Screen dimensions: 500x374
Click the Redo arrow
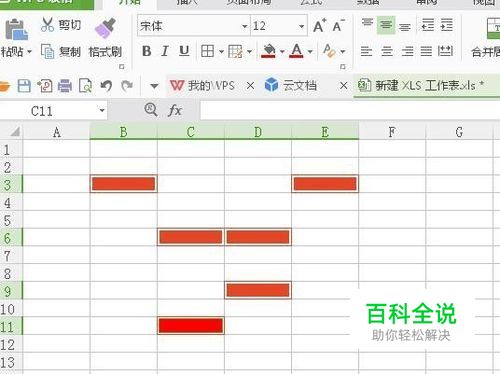[x=127, y=86]
